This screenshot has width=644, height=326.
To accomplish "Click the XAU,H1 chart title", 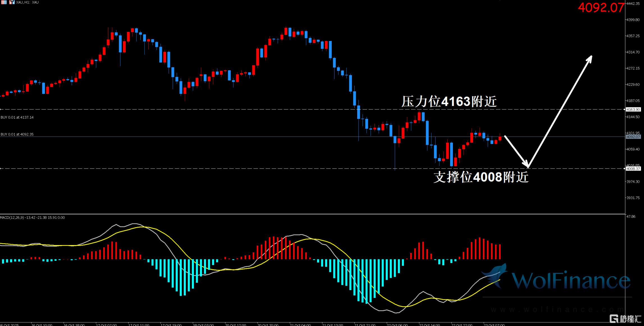I will 27,2.
